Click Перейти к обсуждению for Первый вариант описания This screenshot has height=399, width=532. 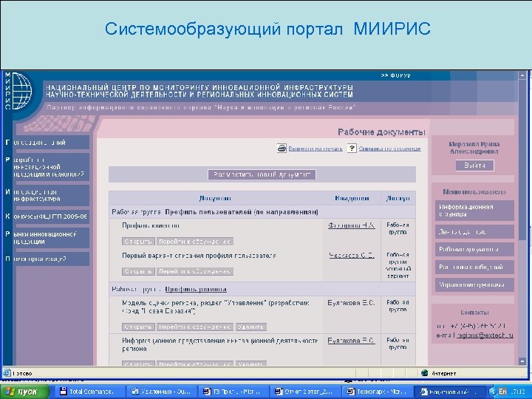click(x=195, y=271)
